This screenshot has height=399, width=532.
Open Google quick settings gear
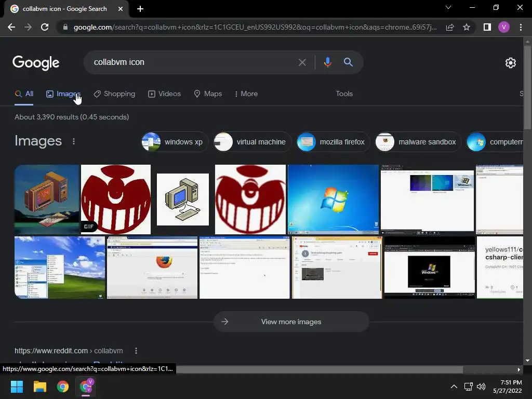[x=511, y=63]
